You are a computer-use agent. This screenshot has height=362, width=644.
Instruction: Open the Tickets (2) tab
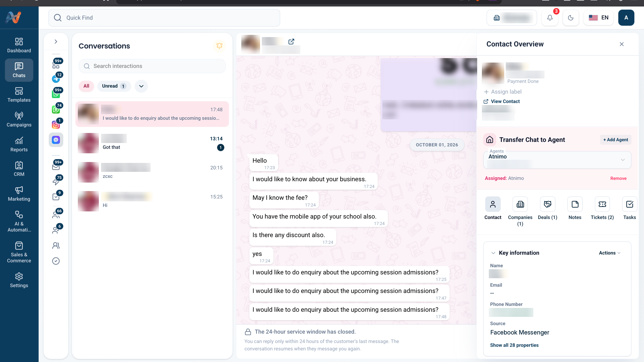(x=602, y=208)
